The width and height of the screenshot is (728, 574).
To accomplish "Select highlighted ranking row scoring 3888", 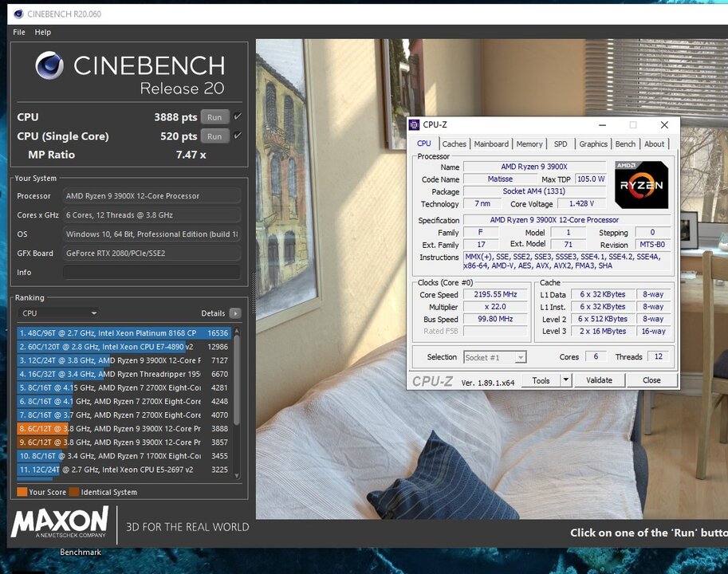I will click(124, 429).
